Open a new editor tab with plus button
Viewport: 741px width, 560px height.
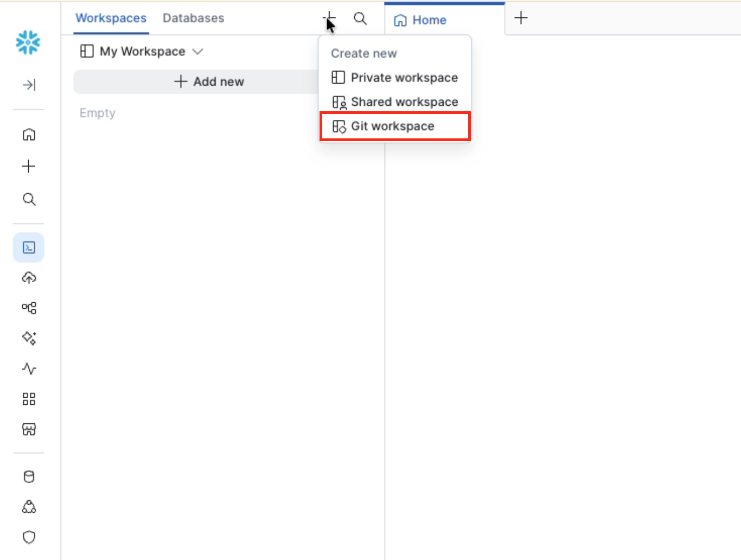click(x=521, y=18)
